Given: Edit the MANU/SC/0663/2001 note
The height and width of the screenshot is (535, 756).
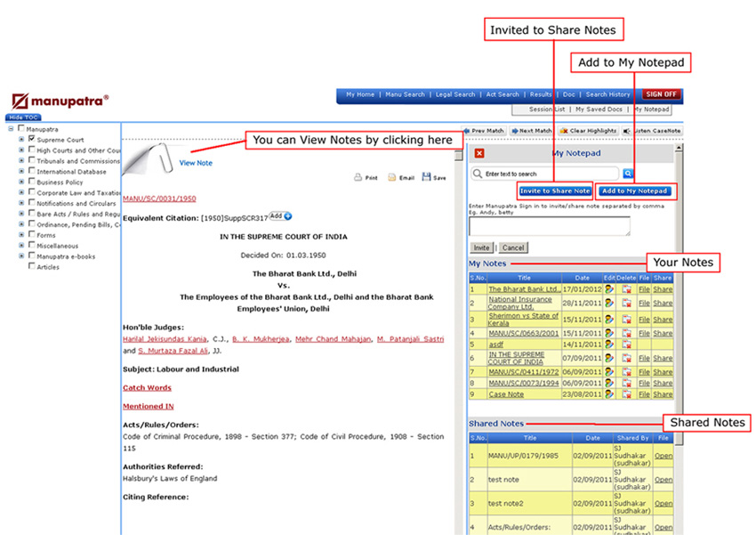Looking at the screenshot, I should click(x=609, y=333).
